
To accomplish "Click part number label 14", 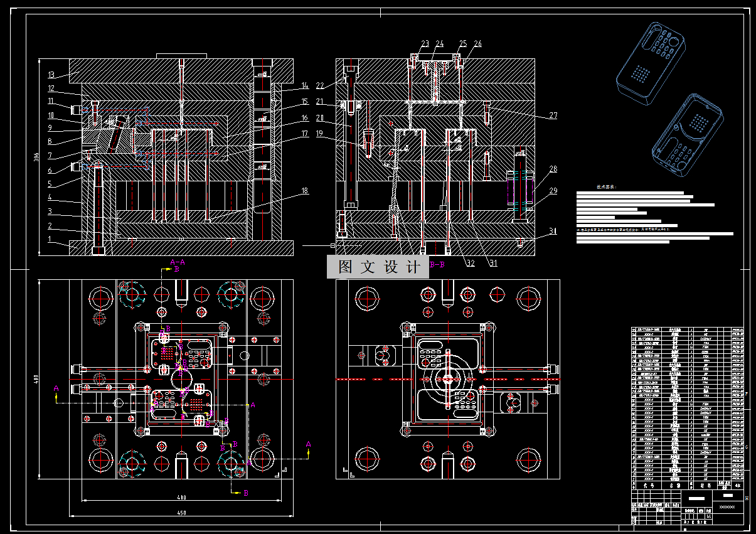I will pyautogui.click(x=304, y=86).
